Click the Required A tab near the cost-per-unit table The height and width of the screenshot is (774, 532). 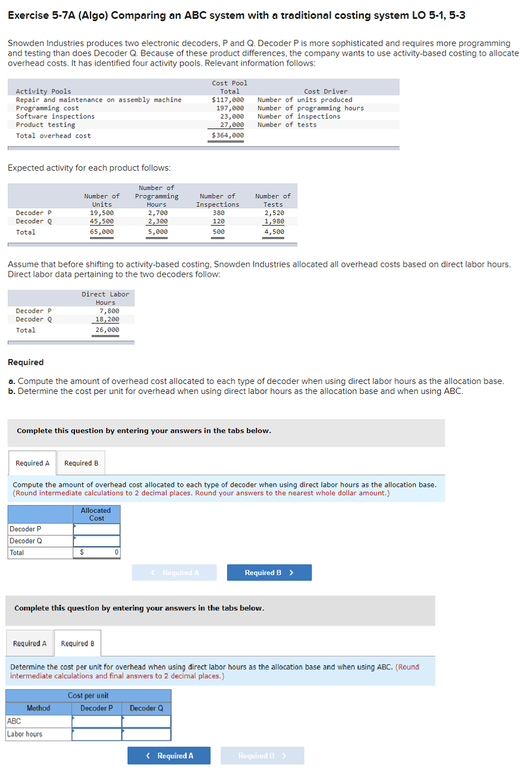[29, 643]
